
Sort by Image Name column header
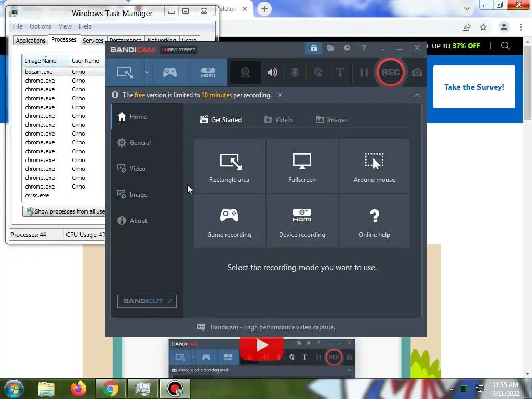coord(45,60)
